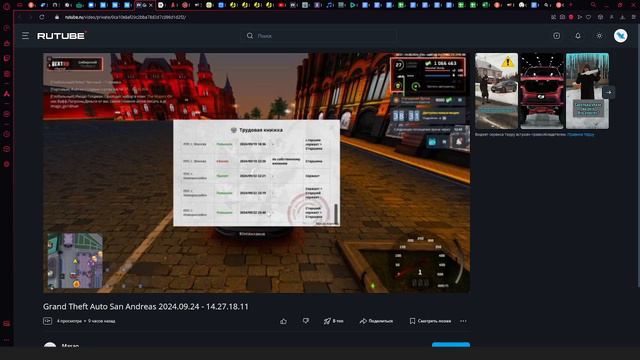
Task: Click the Opera logo menu
Action: click(x=7, y=6)
